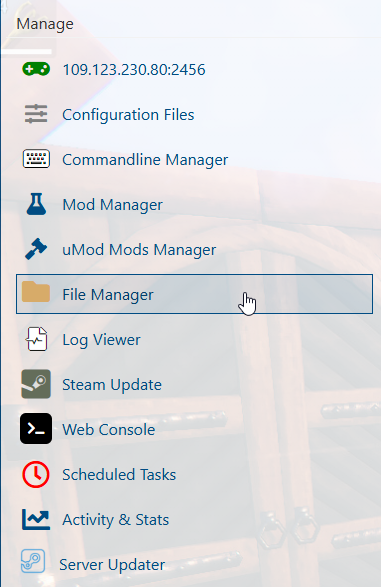Click the Manage section heading

click(x=45, y=24)
